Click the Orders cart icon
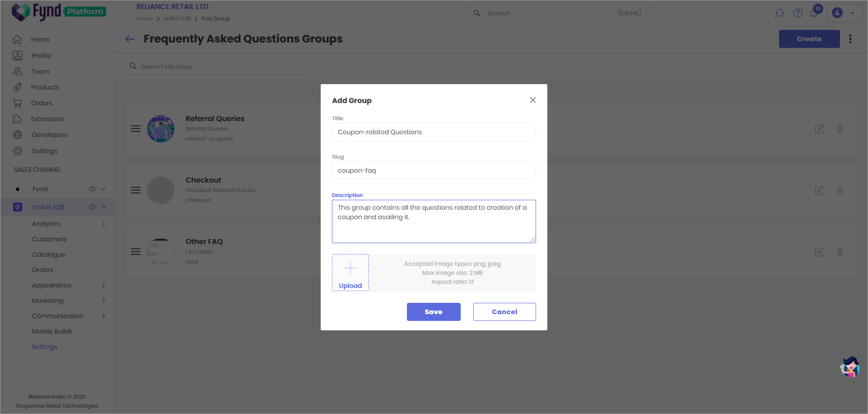 [x=17, y=103]
